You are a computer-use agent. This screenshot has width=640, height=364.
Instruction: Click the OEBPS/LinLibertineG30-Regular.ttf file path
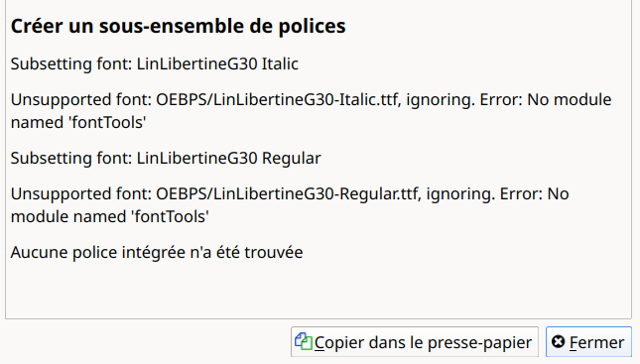(288, 194)
